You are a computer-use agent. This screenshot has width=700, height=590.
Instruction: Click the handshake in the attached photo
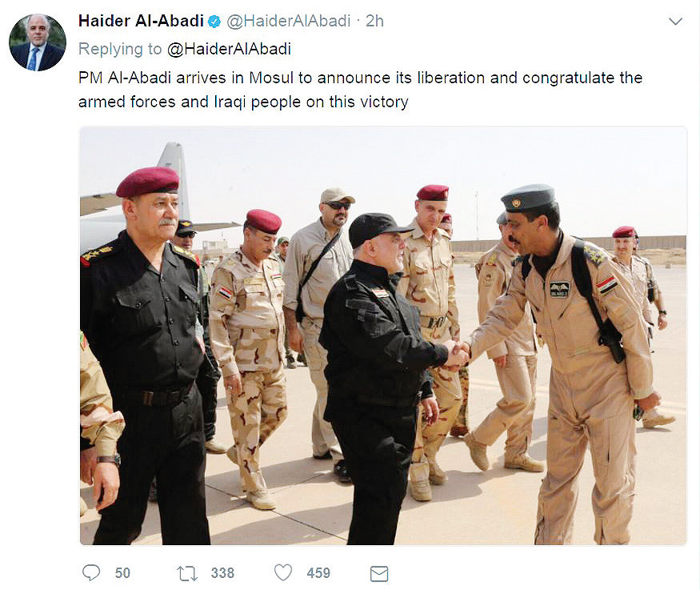point(456,354)
